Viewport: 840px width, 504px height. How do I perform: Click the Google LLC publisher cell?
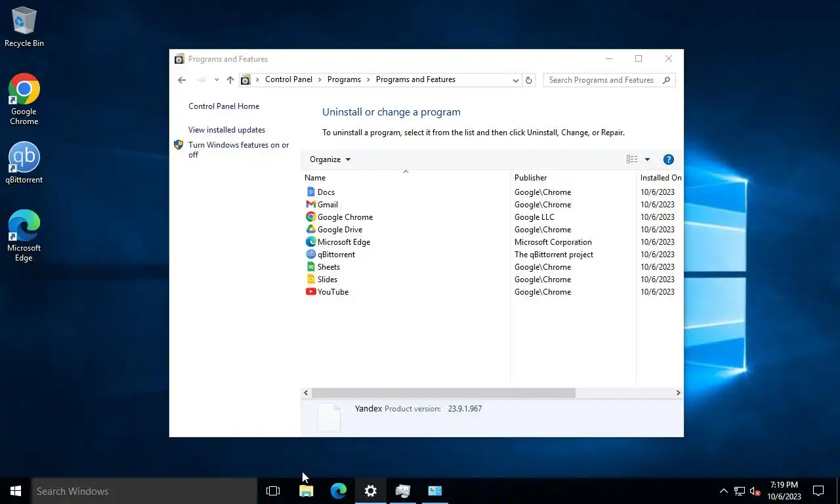(x=534, y=217)
